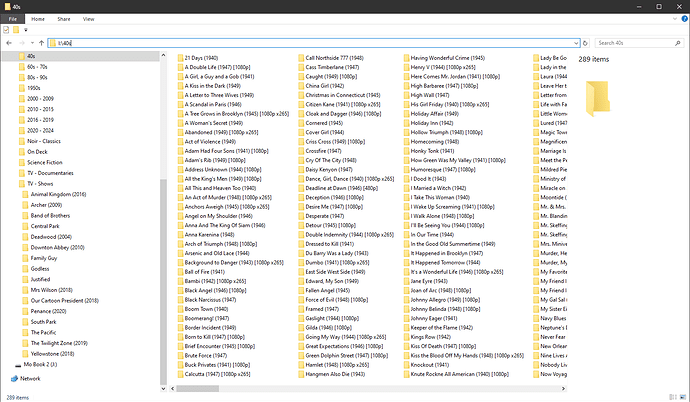Click the Network icon in navigation pane

(x=15, y=379)
